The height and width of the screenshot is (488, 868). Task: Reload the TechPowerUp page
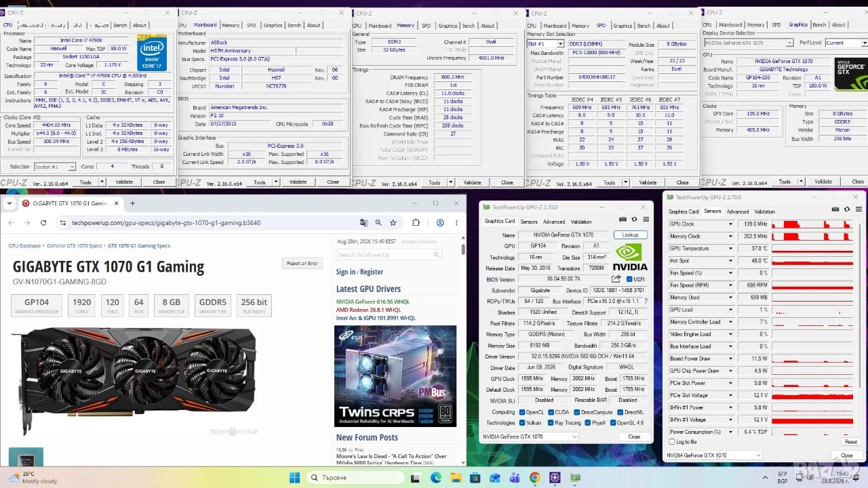[x=43, y=223]
